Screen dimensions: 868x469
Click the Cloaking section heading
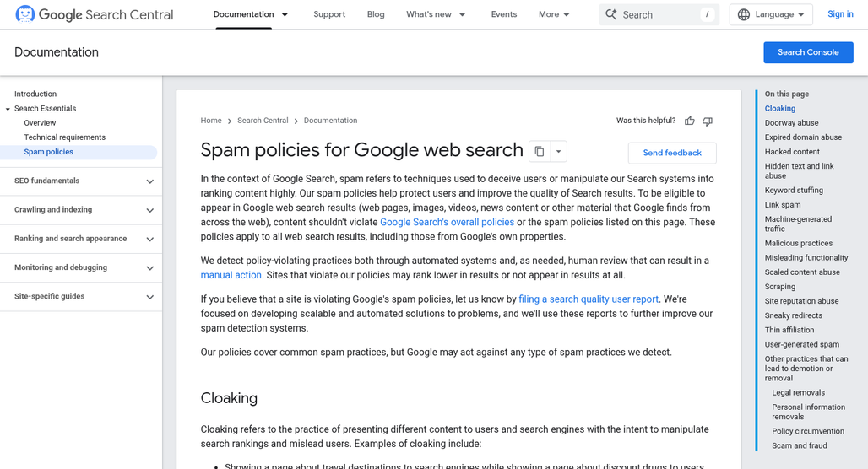[x=229, y=398]
